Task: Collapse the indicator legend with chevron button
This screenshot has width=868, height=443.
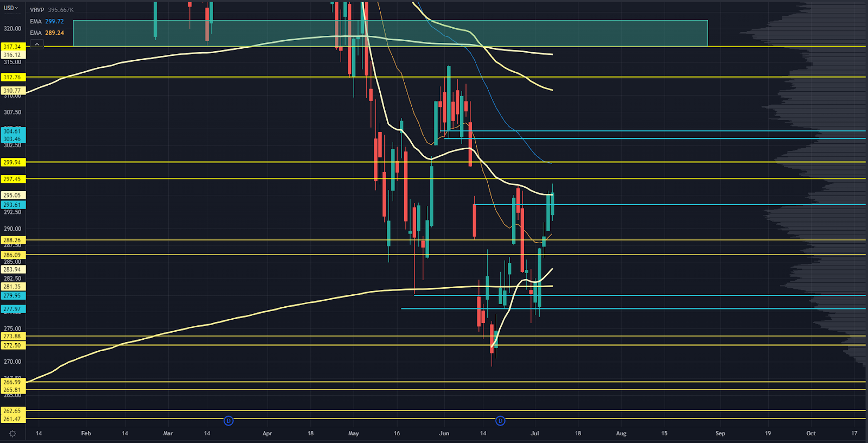Action: (x=37, y=44)
